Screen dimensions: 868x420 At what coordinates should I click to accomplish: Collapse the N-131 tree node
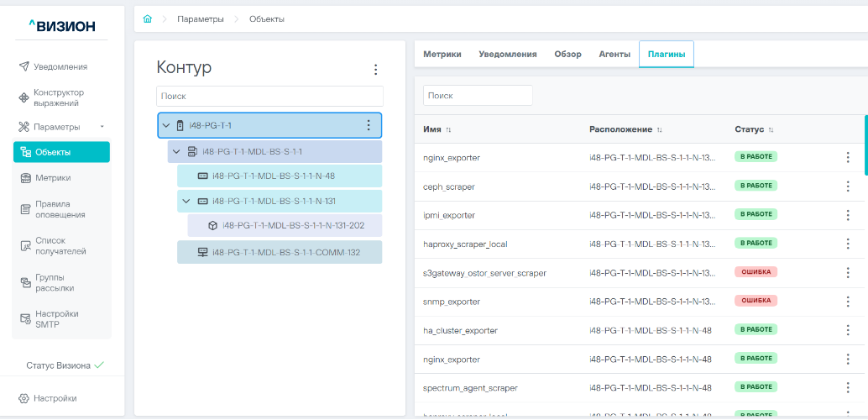tap(186, 201)
